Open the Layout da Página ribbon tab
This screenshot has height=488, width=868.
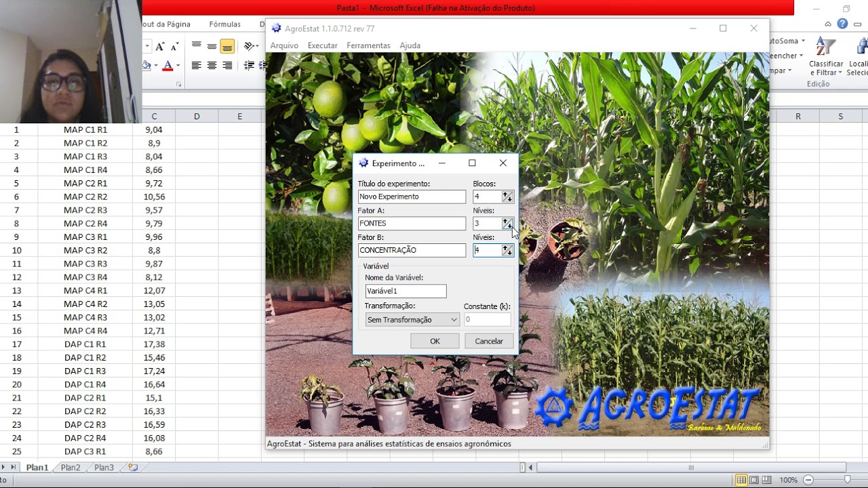166,24
